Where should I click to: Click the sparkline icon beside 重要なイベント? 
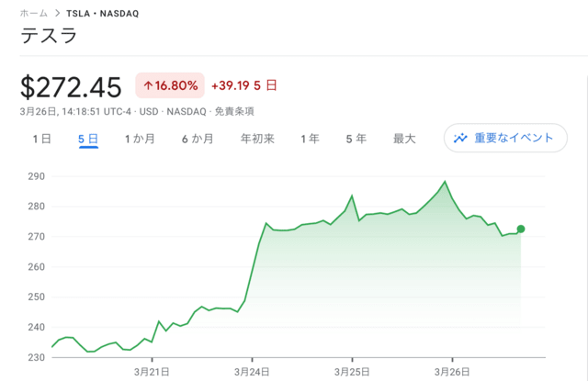[x=459, y=138]
